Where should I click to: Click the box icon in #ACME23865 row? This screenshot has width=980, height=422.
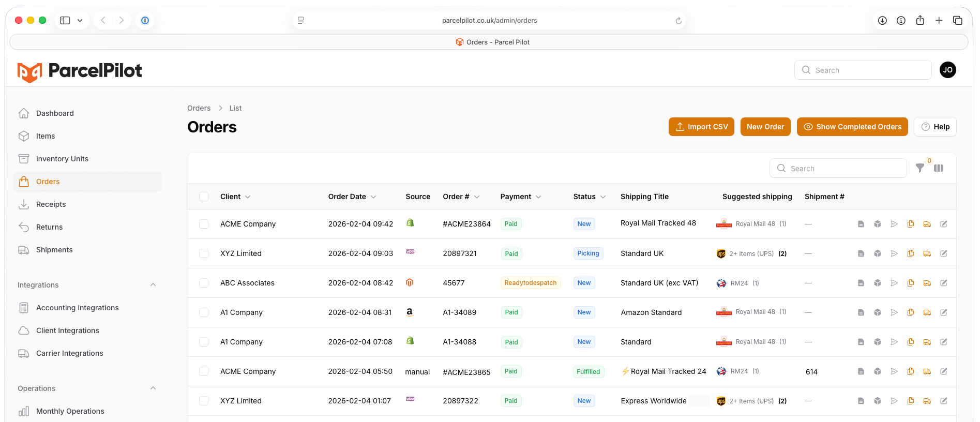click(x=878, y=371)
